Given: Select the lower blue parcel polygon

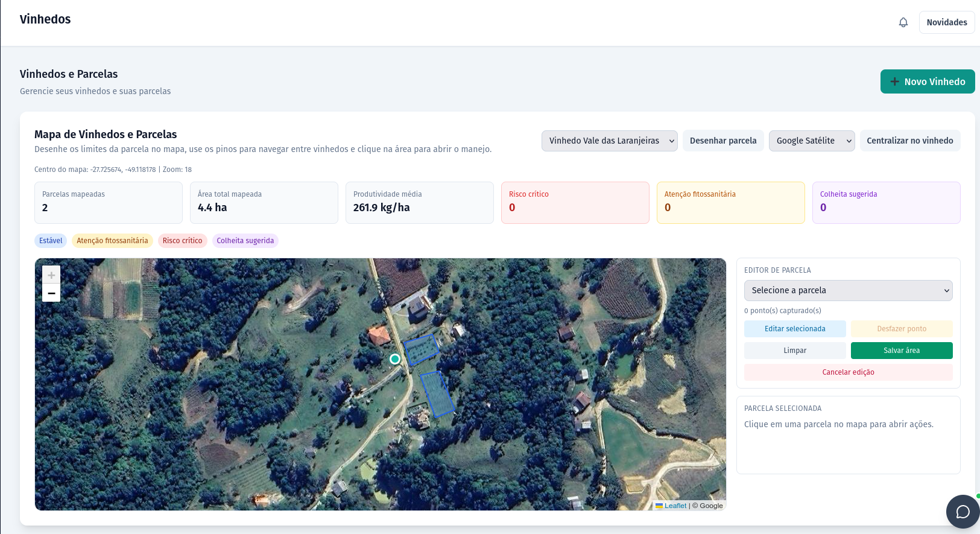Looking at the screenshot, I should point(437,393).
